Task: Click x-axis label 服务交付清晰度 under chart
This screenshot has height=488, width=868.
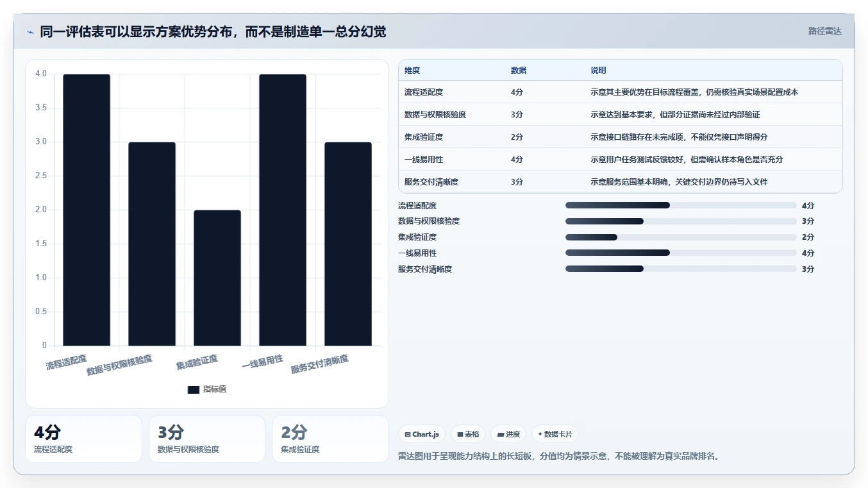Action: point(319,364)
